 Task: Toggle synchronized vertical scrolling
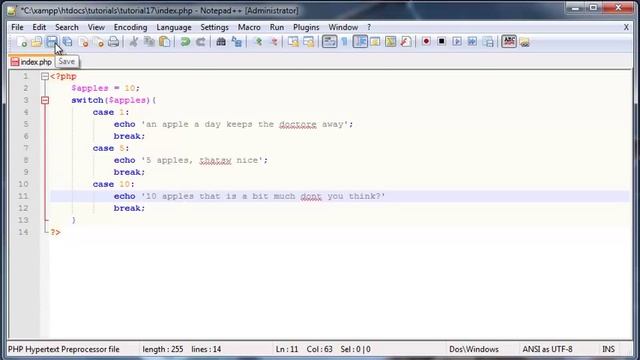coord(293,42)
